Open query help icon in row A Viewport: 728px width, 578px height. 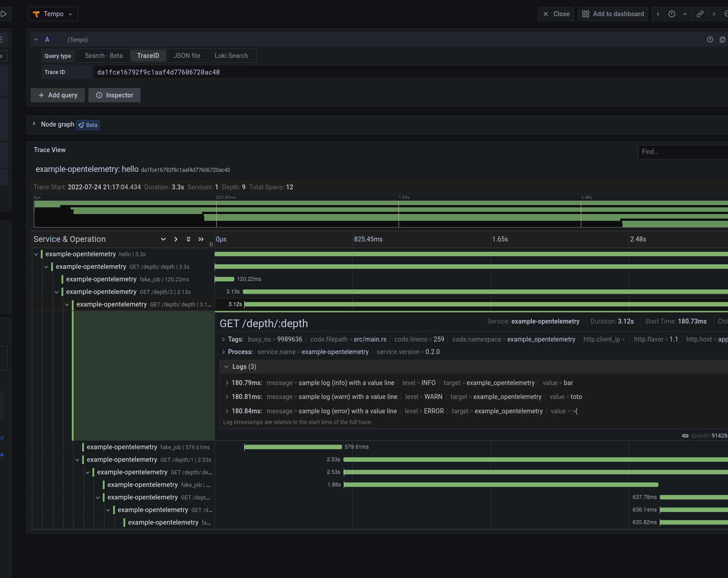pyautogui.click(x=710, y=39)
